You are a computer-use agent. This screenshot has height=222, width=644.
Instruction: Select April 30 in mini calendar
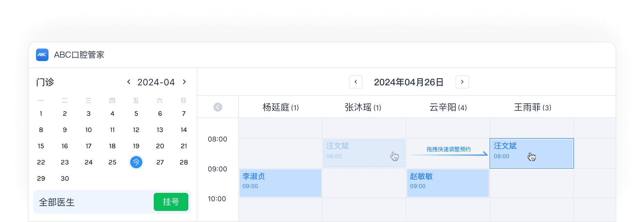pyautogui.click(x=65, y=178)
